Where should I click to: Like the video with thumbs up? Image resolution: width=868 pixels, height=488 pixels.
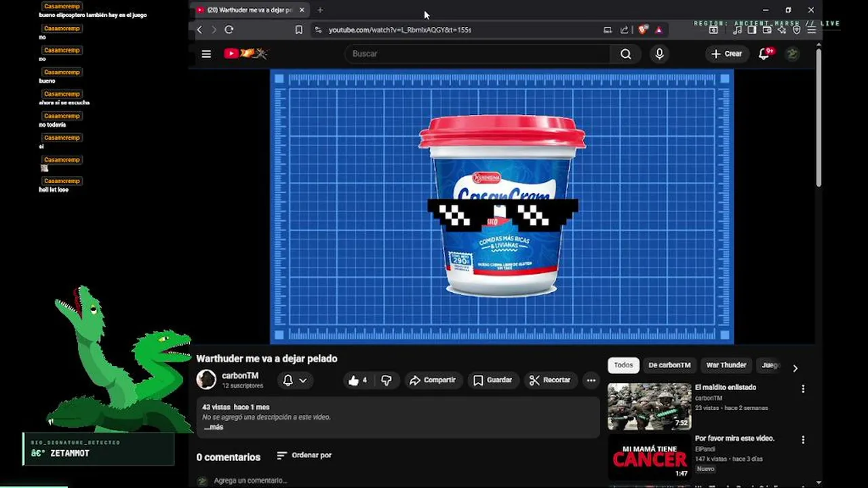pyautogui.click(x=357, y=380)
